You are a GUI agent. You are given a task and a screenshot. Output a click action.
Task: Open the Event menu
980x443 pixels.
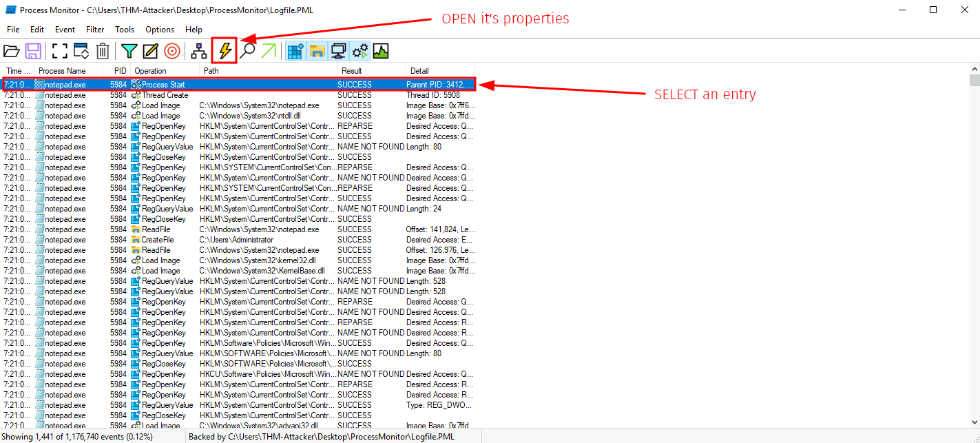coord(65,30)
